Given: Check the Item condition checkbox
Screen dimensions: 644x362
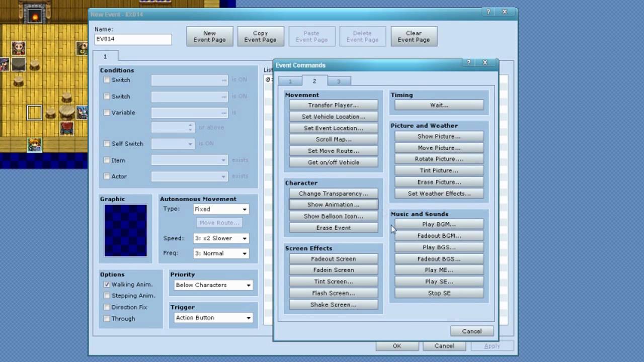Looking at the screenshot, I should click(x=107, y=160).
